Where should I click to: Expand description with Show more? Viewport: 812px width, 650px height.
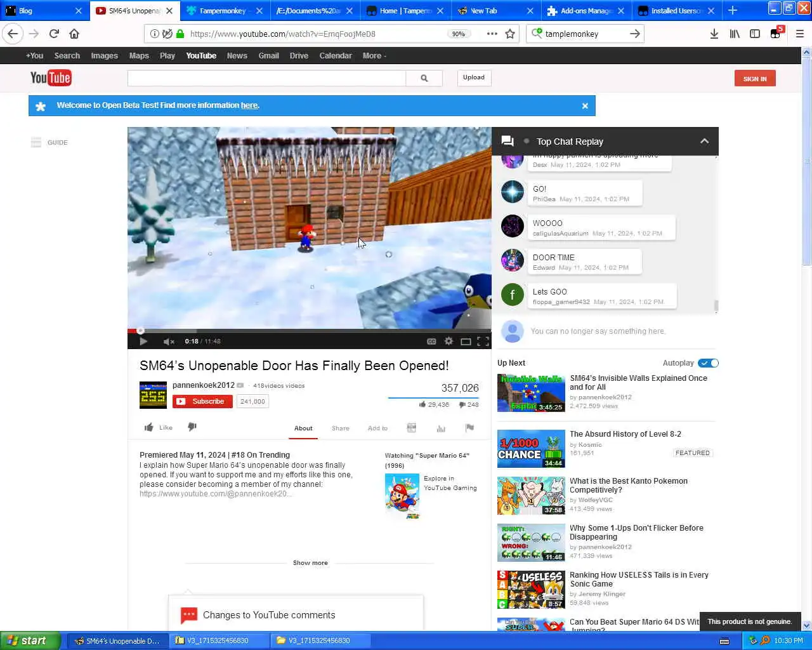click(310, 563)
